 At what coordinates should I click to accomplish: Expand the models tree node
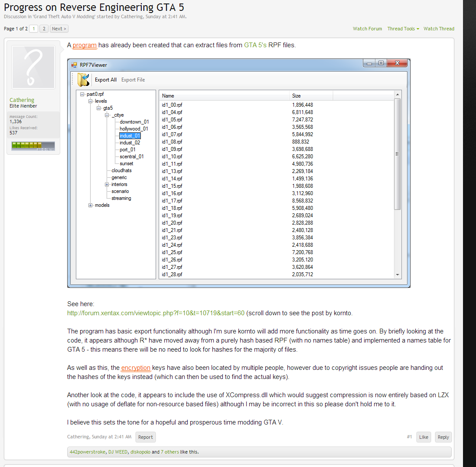tap(90, 205)
